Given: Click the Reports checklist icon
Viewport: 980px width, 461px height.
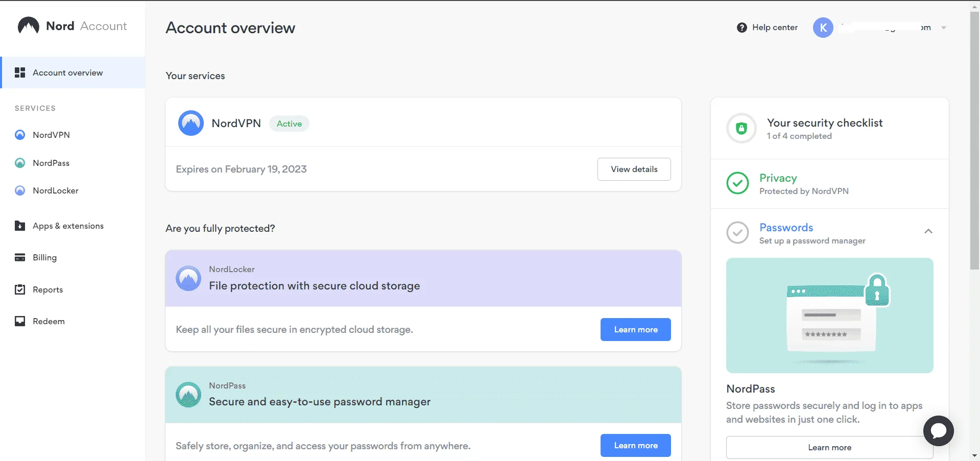Looking at the screenshot, I should (x=20, y=289).
